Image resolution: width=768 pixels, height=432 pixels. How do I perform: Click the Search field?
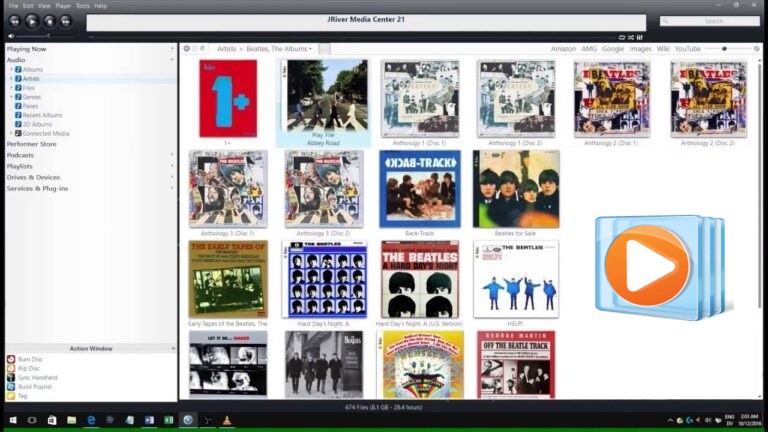pos(709,21)
